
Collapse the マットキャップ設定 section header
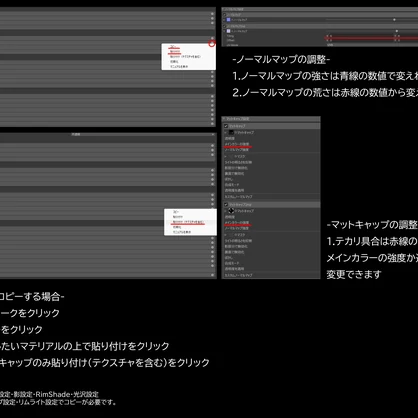271,119
